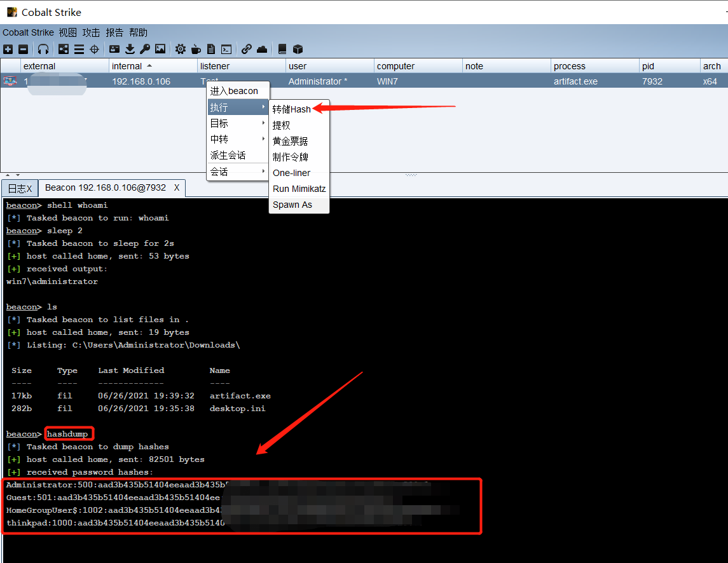This screenshot has height=563, width=728.
Task: Expand the 目标 submenu
Action: click(238, 123)
